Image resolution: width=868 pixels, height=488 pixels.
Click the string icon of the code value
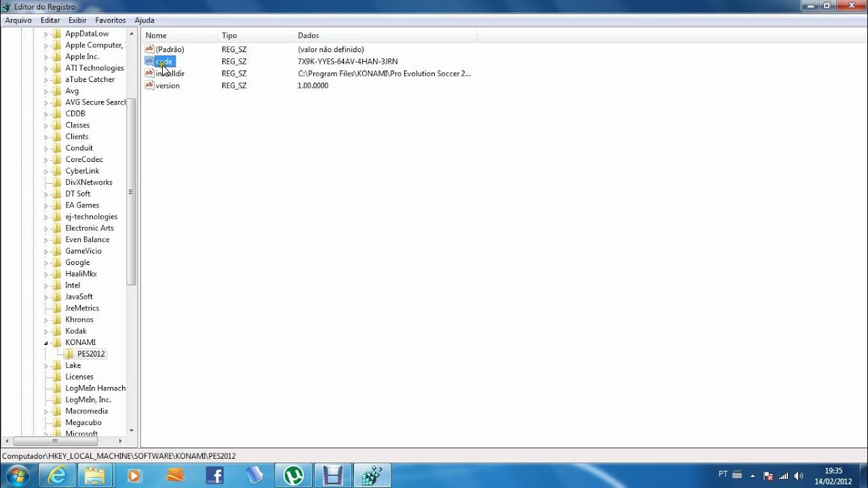(149, 61)
